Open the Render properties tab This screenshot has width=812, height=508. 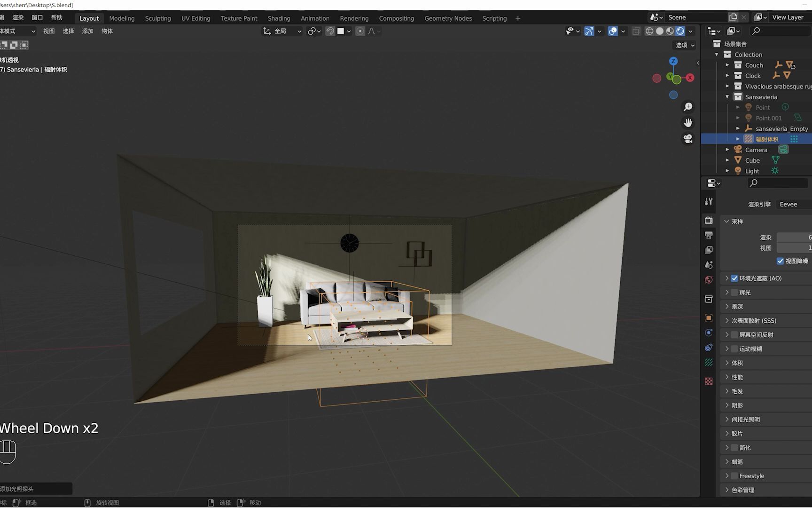coord(709,220)
